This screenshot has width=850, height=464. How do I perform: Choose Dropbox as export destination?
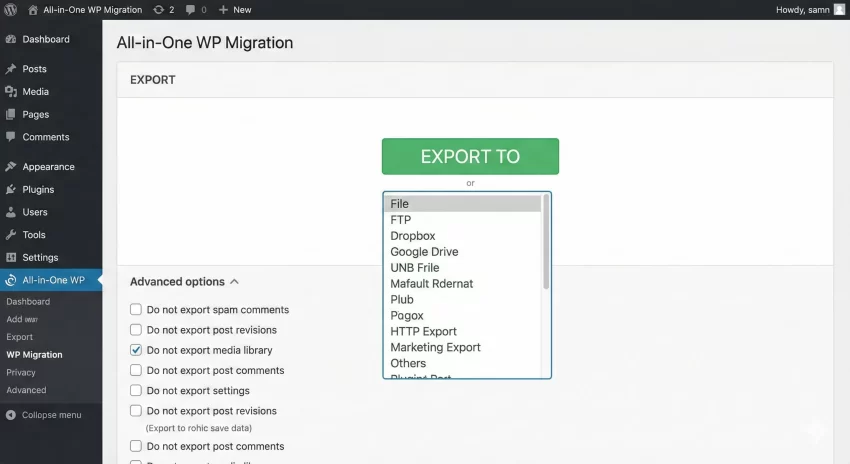click(x=462, y=236)
